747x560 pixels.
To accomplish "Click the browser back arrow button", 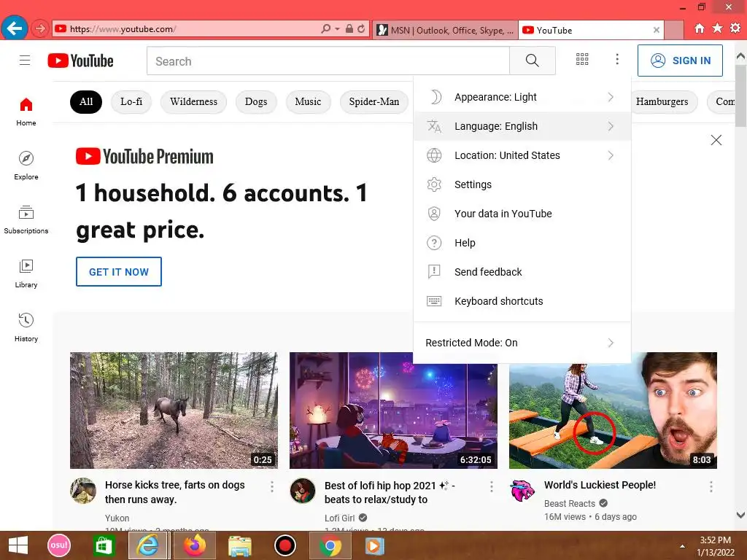I will pos(15,28).
